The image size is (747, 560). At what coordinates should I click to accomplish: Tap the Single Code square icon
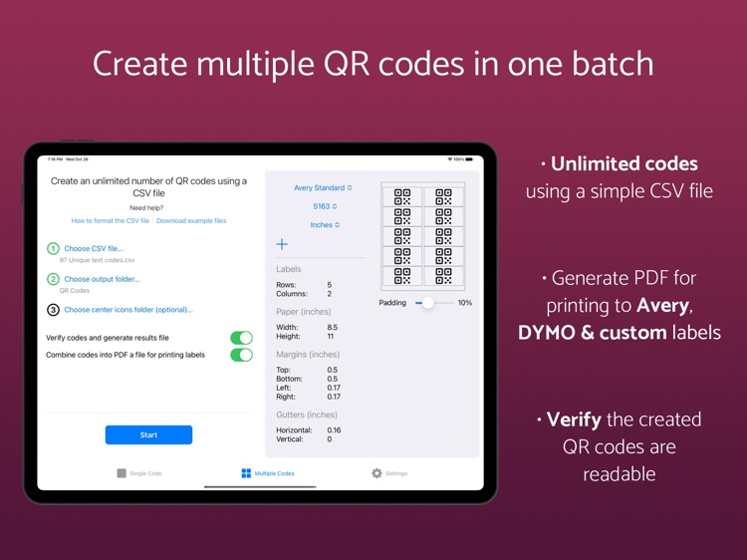(122, 473)
